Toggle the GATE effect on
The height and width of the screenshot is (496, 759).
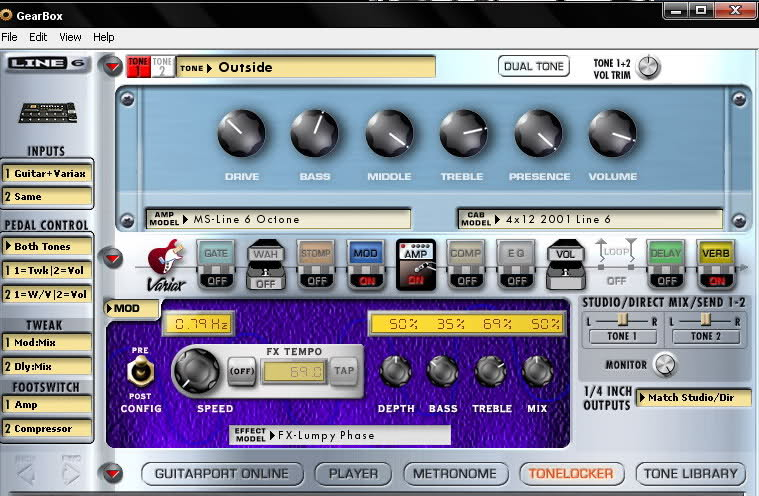pyautogui.click(x=216, y=281)
